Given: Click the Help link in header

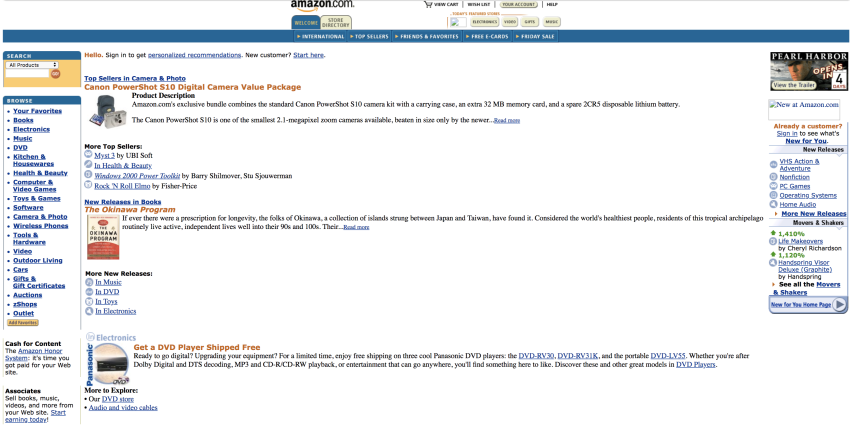Looking at the screenshot, I should (x=552, y=4).
